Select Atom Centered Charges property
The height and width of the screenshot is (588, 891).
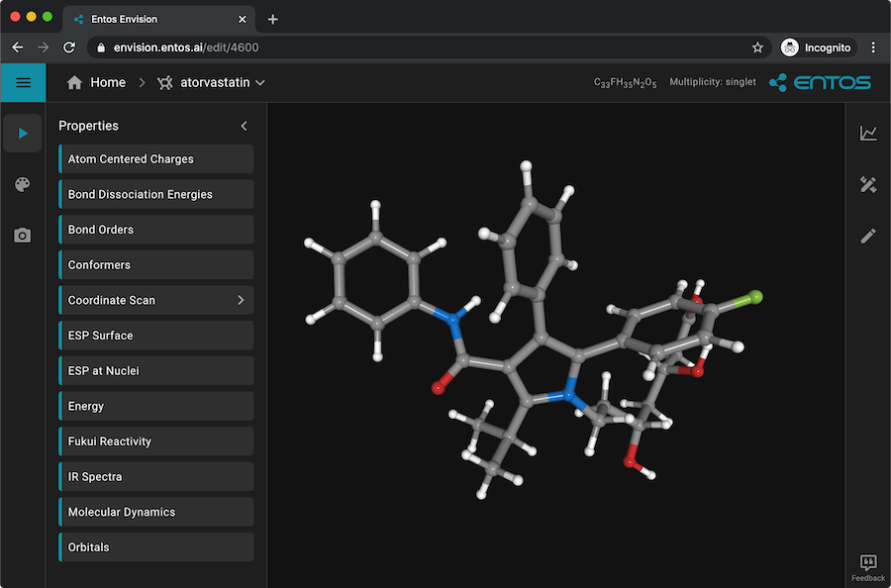[156, 159]
